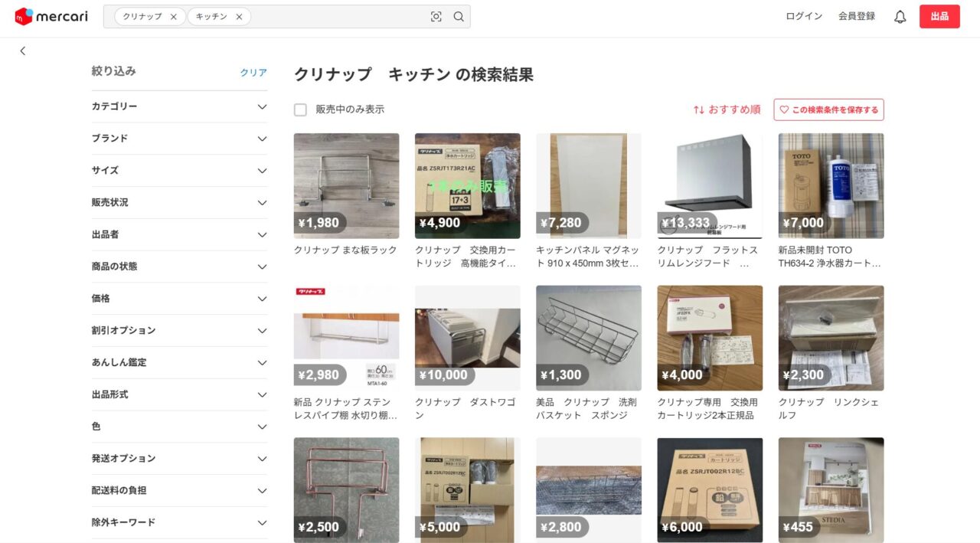Viewport: 980px width, 543px height.
Task: Open the ¥1,980 まな板ラック item
Action: pyautogui.click(x=346, y=186)
